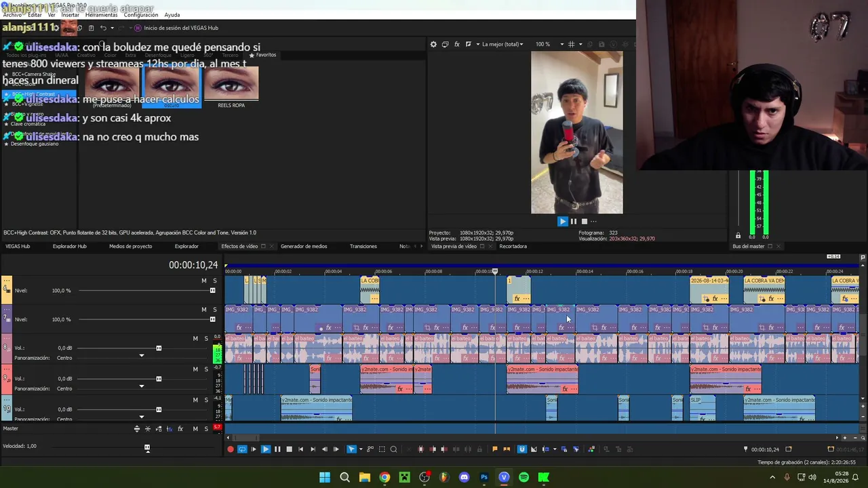Solo video track 7
868x488 pixels.
[215, 310]
